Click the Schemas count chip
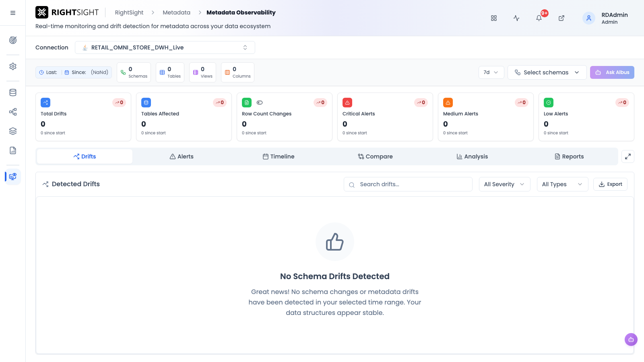The height and width of the screenshot is (362, 644). point(134,72)
